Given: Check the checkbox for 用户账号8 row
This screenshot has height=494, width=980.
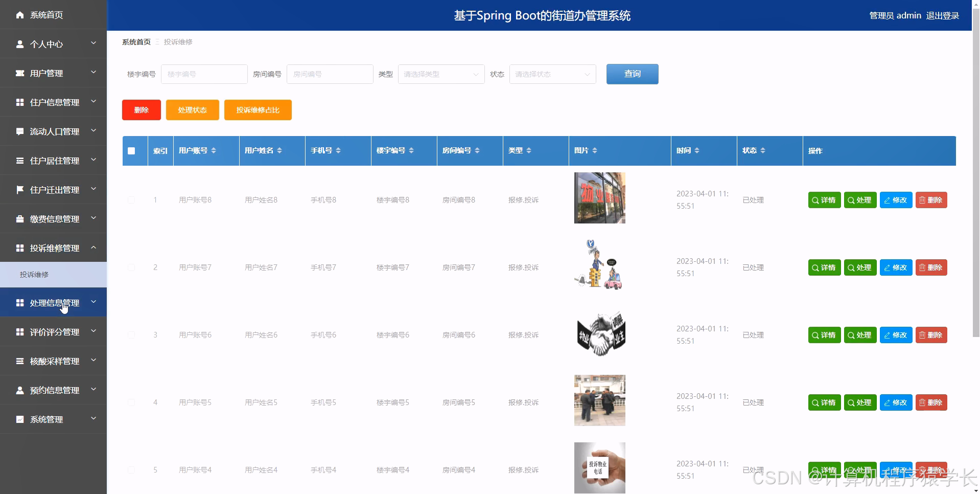Looking at the screenshot, I should [131, 200].
